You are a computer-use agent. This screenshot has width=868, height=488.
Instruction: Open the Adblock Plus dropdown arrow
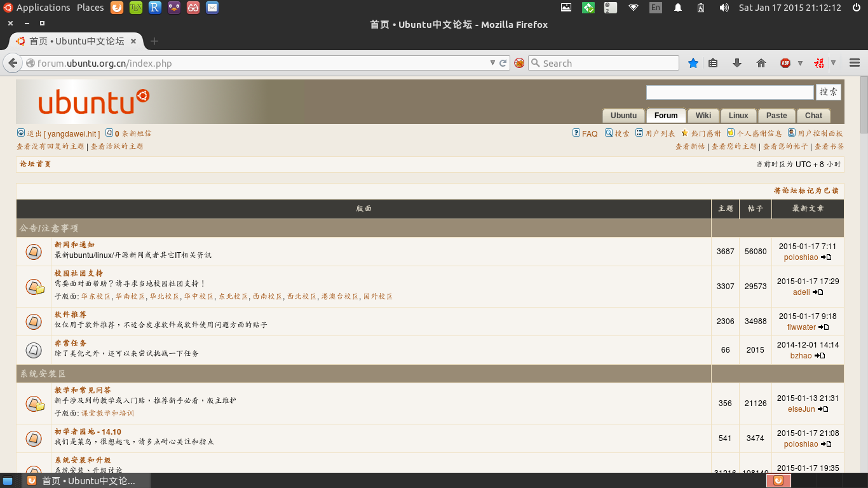(x=800, y=63)
